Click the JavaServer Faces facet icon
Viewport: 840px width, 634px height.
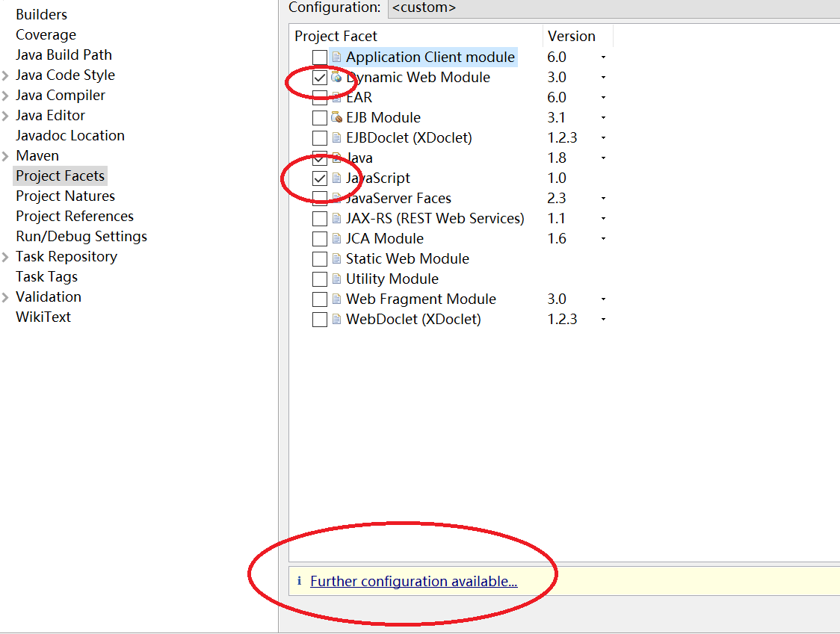coord(336,198)
